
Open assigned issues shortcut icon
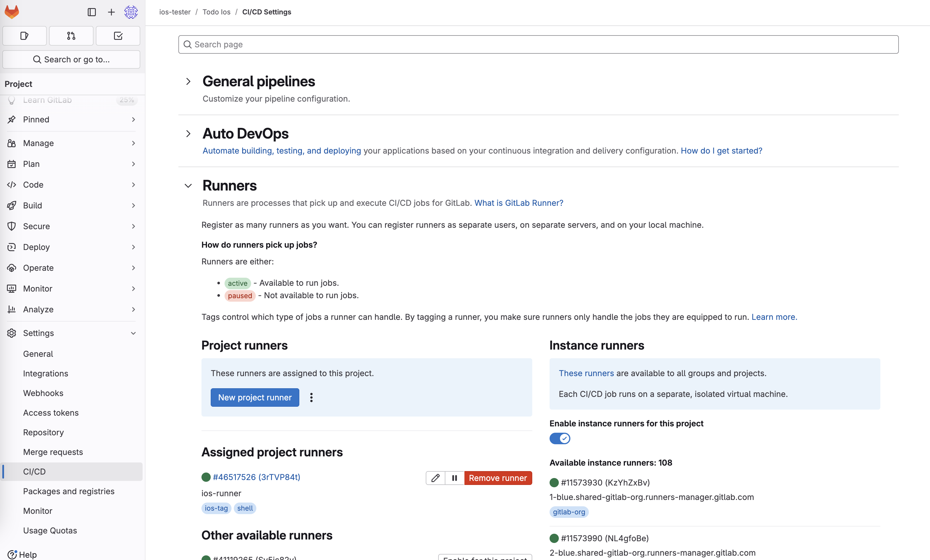pos(25,36)
